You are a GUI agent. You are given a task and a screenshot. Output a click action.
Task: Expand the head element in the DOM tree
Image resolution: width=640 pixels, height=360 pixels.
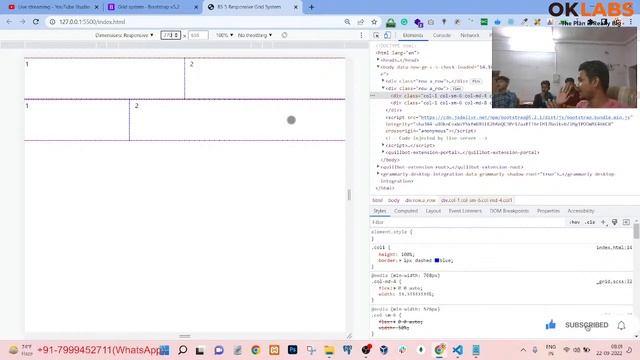[x=378, y=60]
